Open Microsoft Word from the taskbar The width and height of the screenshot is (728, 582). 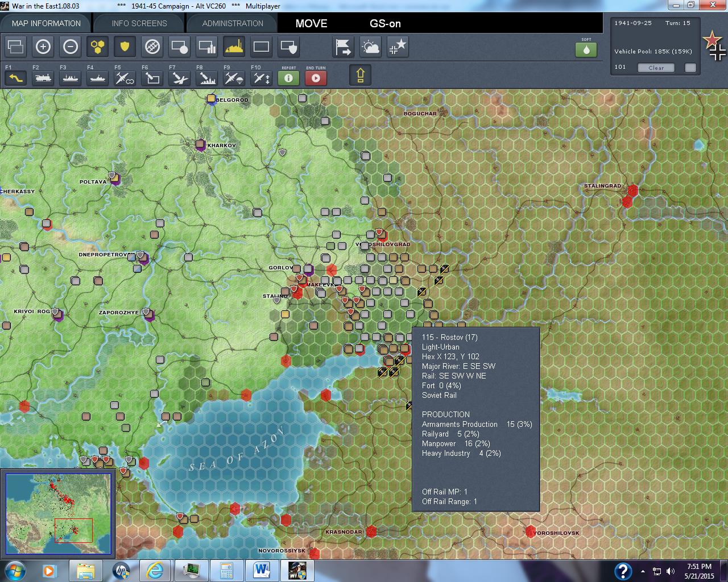(x=262, y=570)
